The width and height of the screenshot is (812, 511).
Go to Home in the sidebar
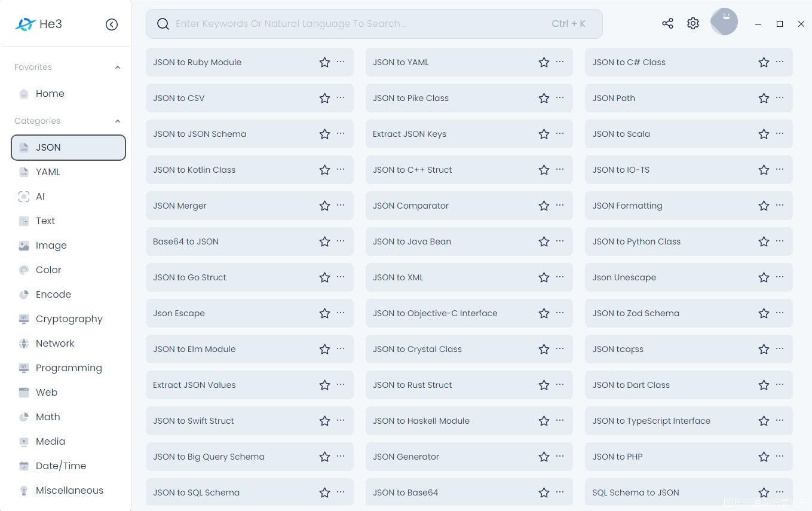[x=68, y=94]
